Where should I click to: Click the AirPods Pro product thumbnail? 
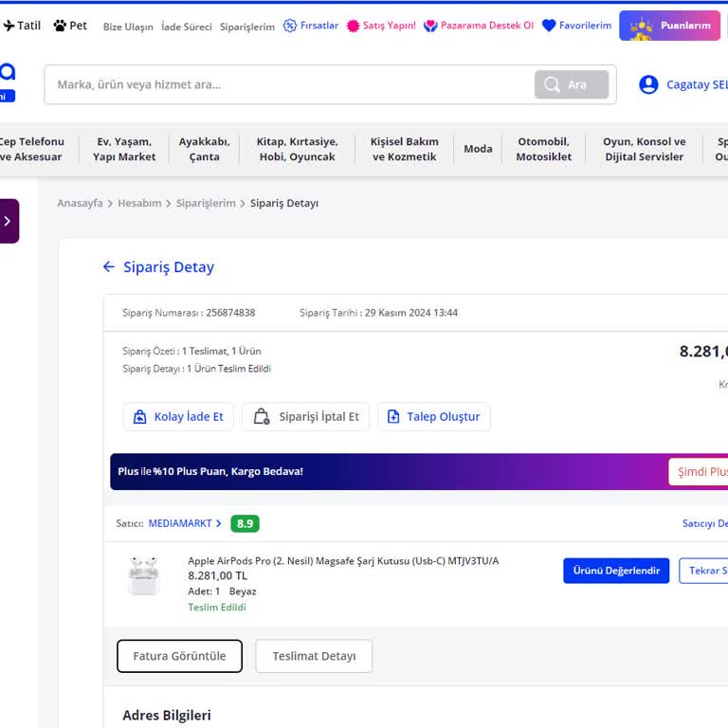coord(144,575)
